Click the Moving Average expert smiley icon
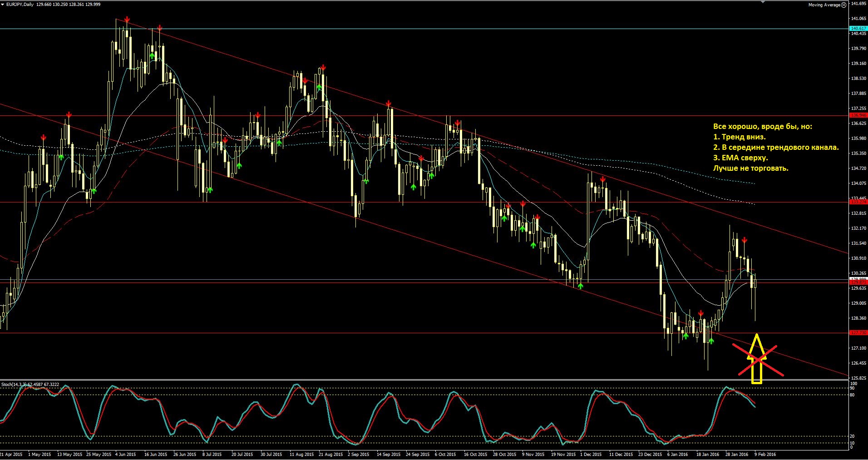868x460 pixels. point(843,5)
